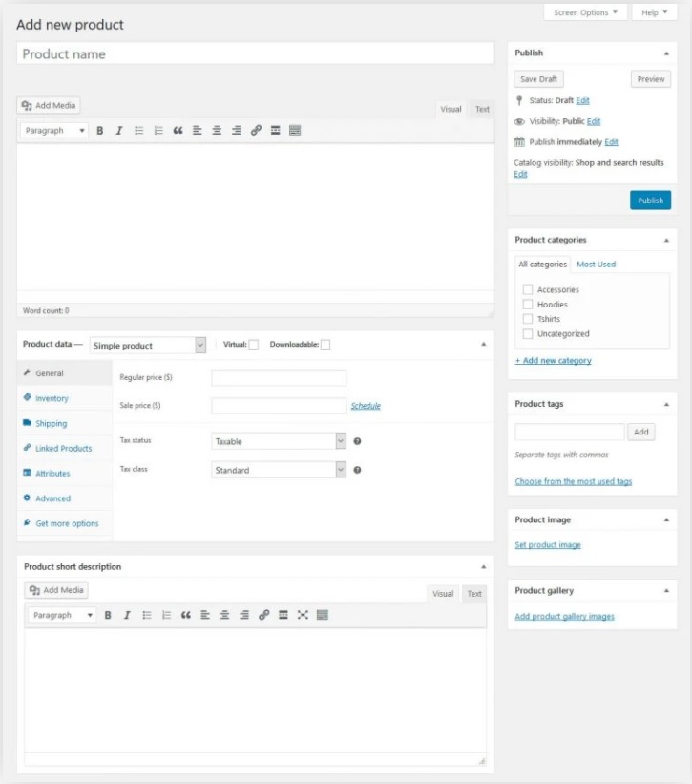Image resolution: width=692 pixels, height=784 pixels.
Task: Enable the Virtual checkbox
Action: pos(253,345)
